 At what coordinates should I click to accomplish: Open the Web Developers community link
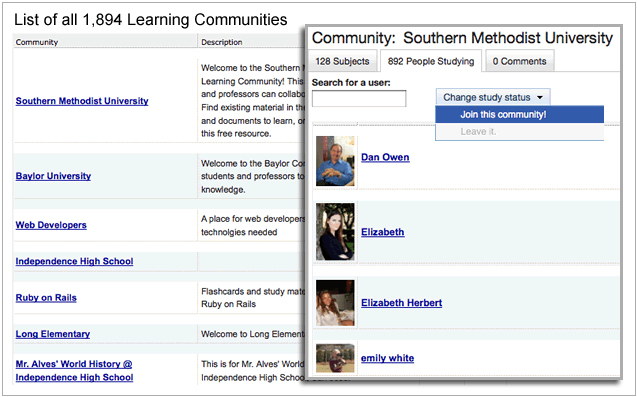tap(51, 225)
